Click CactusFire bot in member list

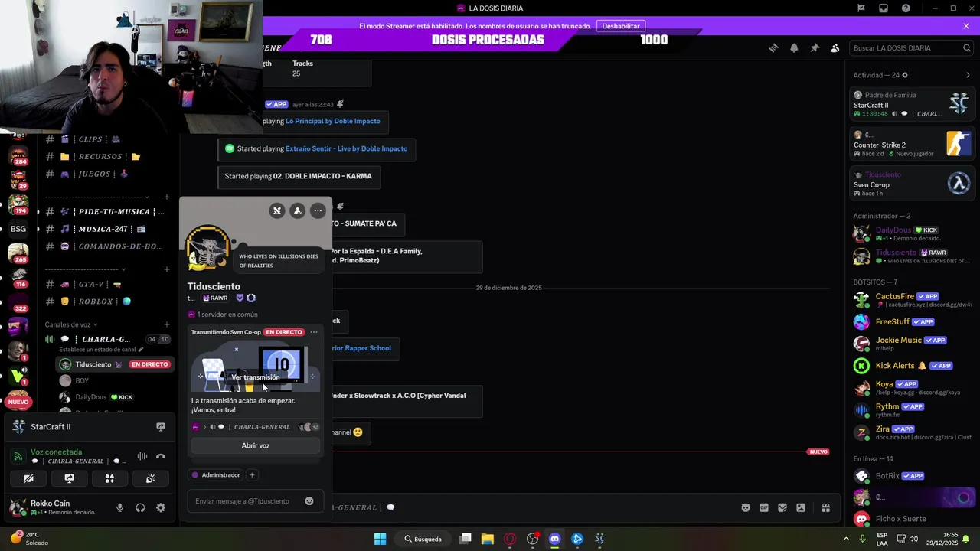(912, 300)
